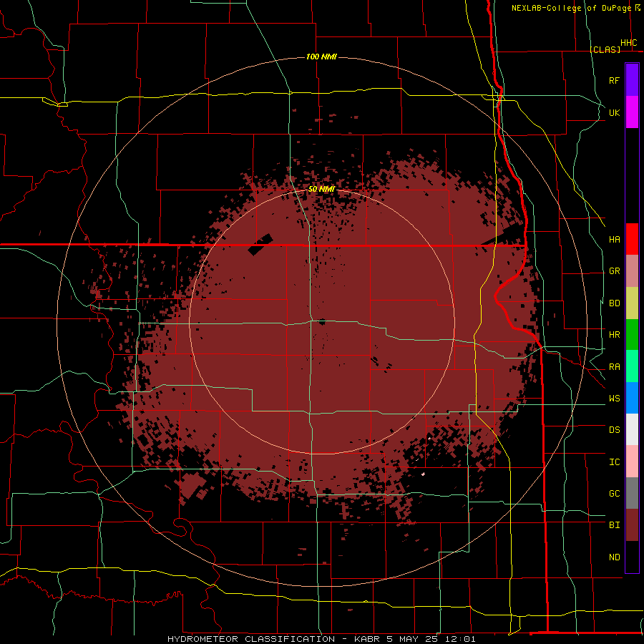Click the purple RF color swatch in legend
The image size is (644, 644).
click(x=632, y=80)
